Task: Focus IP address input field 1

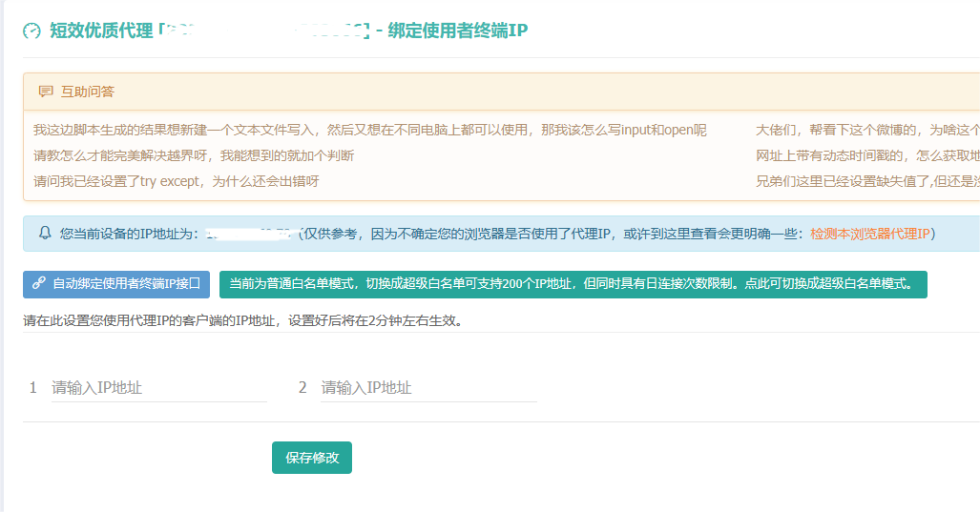Action: pyautogui.click(x=159, y=388)
